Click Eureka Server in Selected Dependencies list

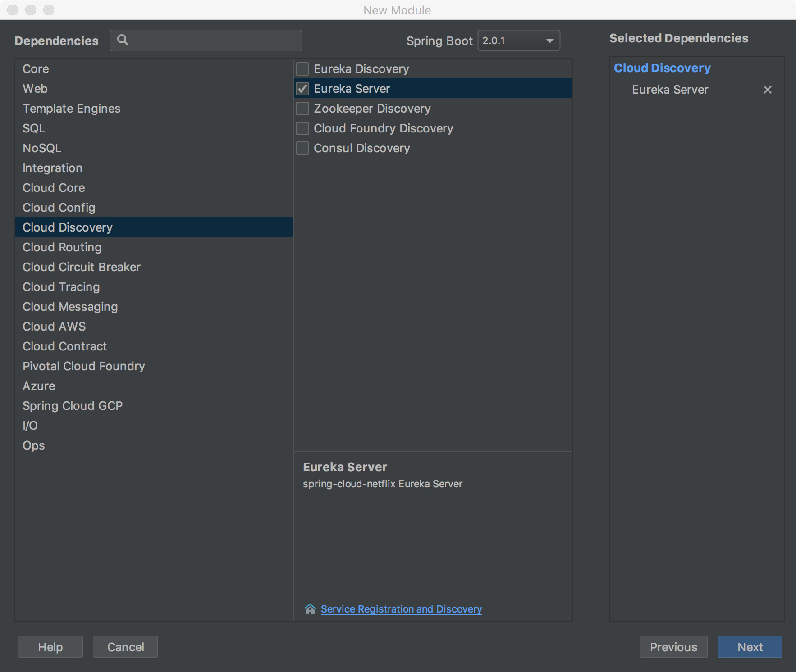(670, 90)
